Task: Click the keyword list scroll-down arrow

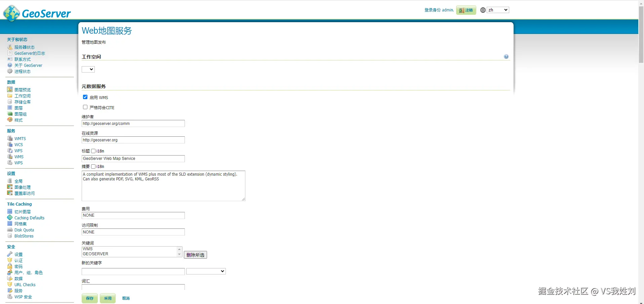Action: [179, 254]
